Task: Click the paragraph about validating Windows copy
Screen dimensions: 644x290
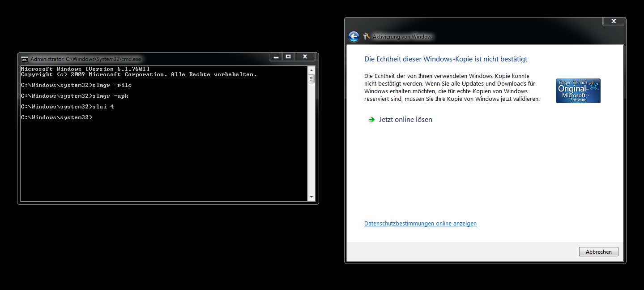Action: [x=452, y=87]
